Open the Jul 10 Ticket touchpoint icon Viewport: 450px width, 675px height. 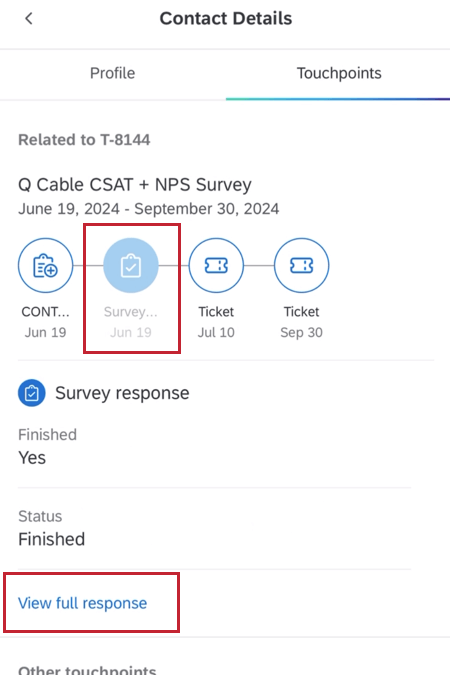click(x=216, y=266)
